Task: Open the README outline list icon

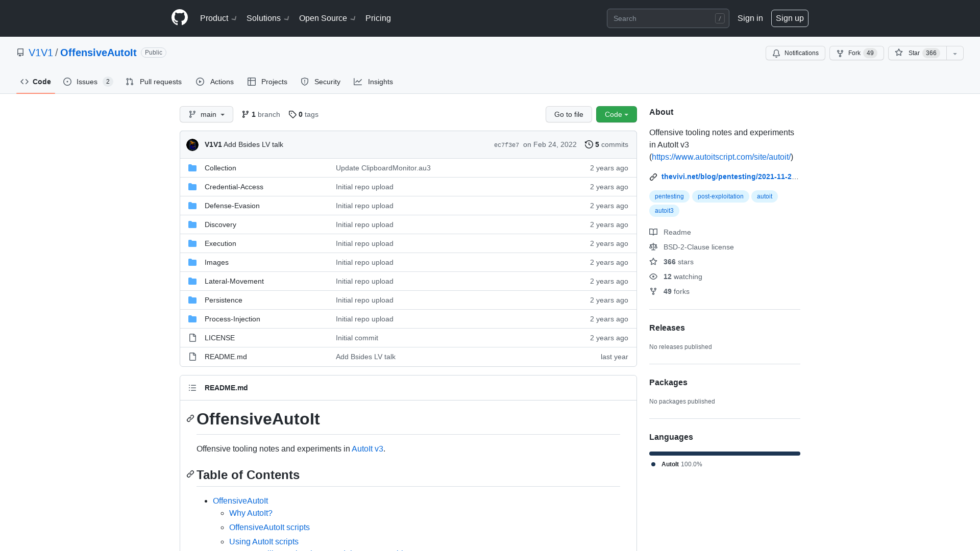Action: point(192,388)
